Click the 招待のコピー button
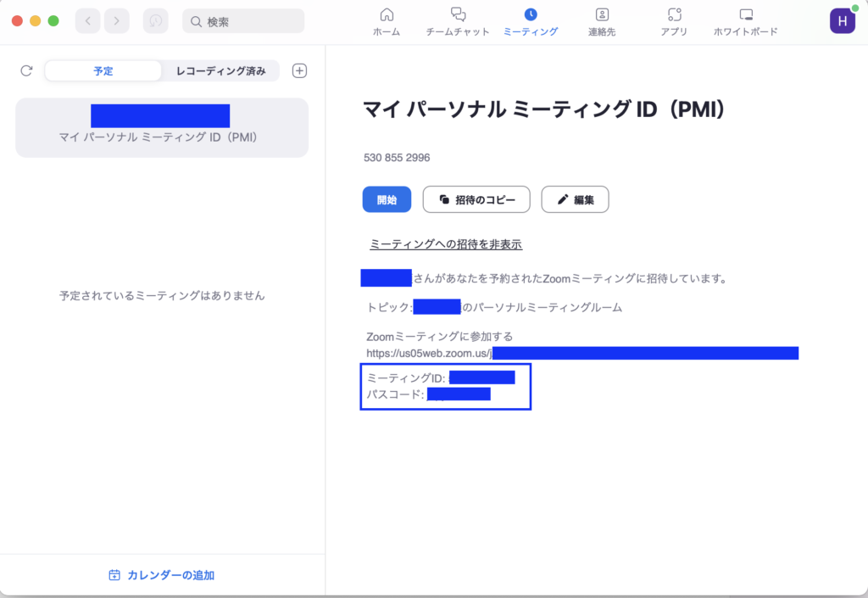 click(x=476, y=199)
